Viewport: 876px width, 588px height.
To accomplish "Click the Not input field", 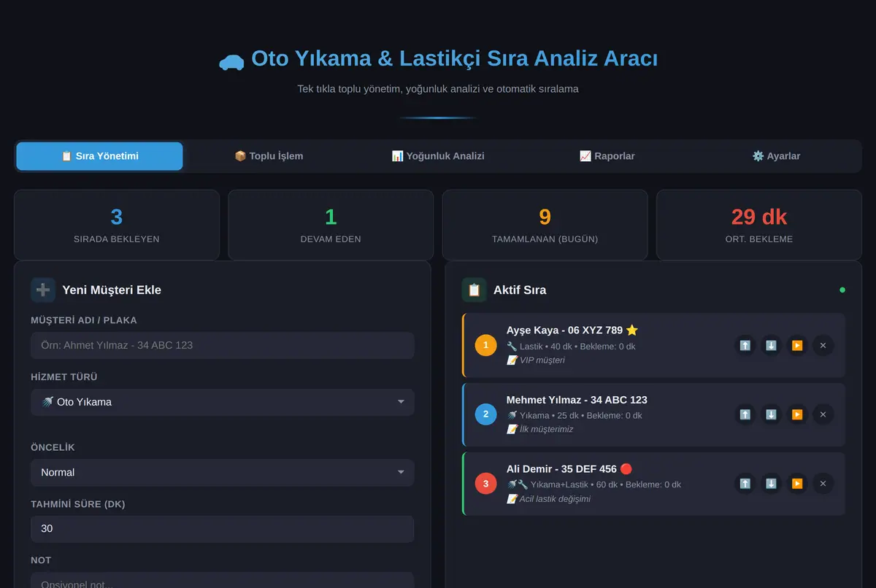I will point(223,580).
